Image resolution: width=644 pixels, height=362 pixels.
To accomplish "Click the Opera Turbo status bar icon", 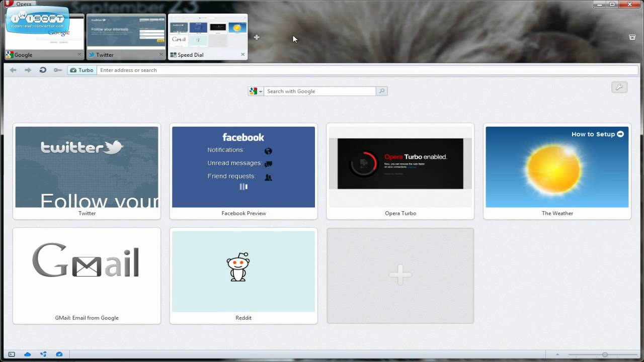I will [59, 354].
